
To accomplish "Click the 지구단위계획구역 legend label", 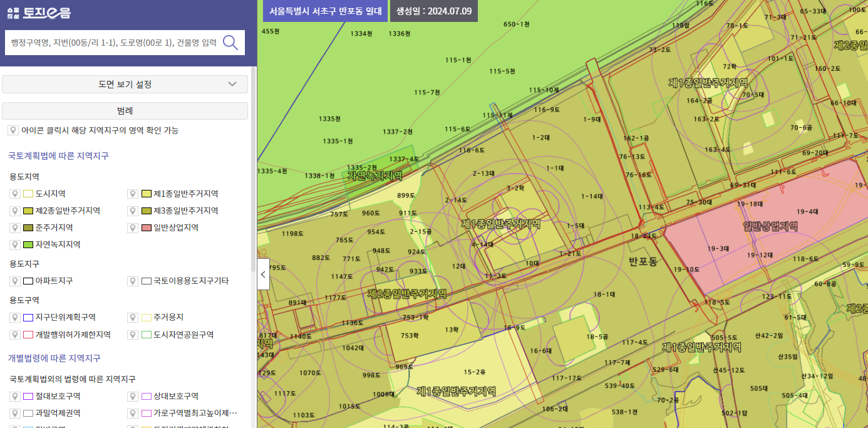I will tap(66, 317).
